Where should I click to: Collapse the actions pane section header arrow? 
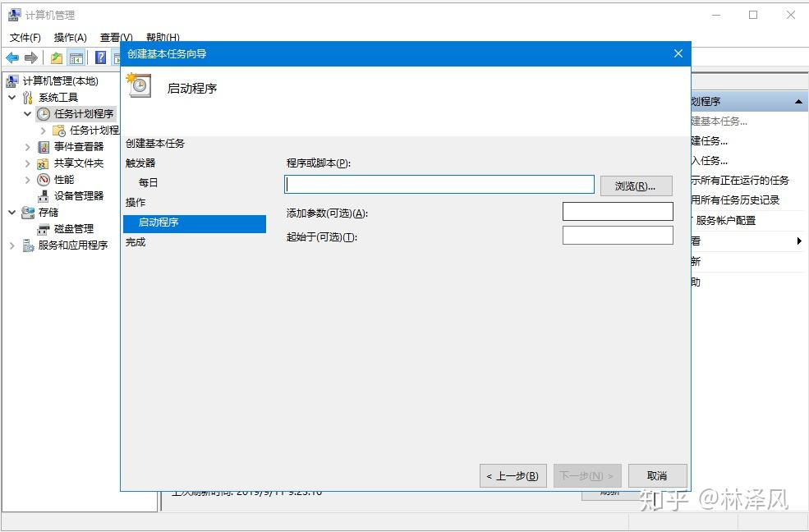pos(798,102)
